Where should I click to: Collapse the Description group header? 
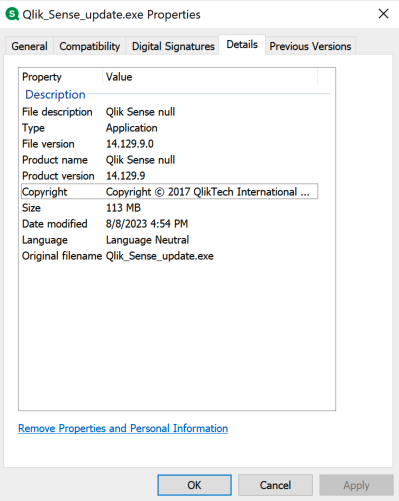coord(55,95)
